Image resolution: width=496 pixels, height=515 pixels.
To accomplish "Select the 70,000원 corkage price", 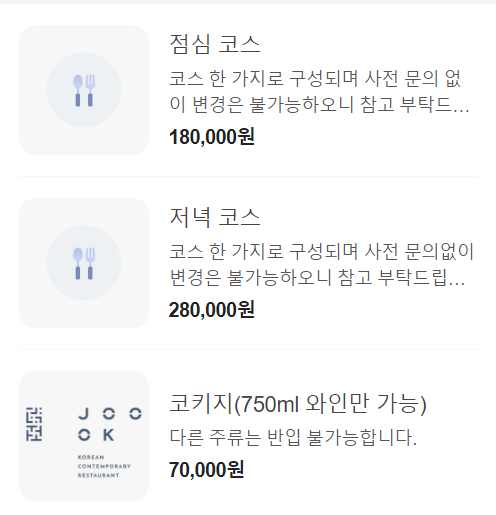I will (x=207, y=470).
